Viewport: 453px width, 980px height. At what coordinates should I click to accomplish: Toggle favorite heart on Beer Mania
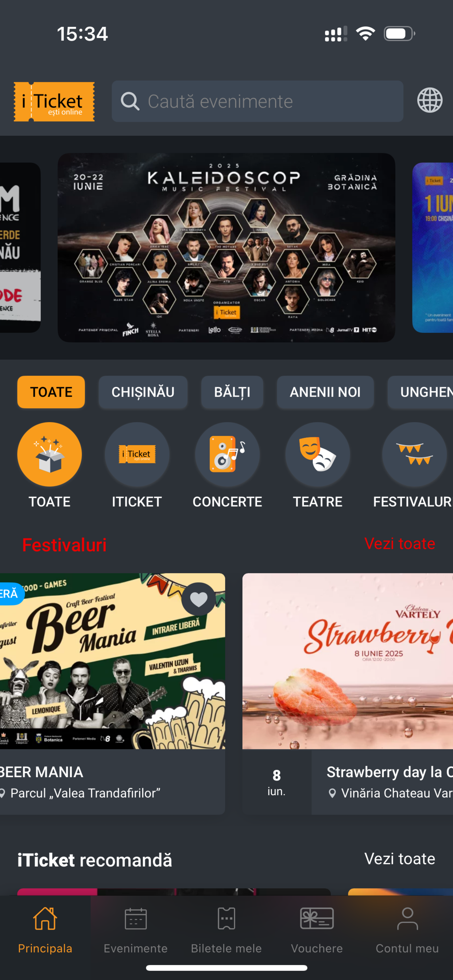click(x=198, y=600)
